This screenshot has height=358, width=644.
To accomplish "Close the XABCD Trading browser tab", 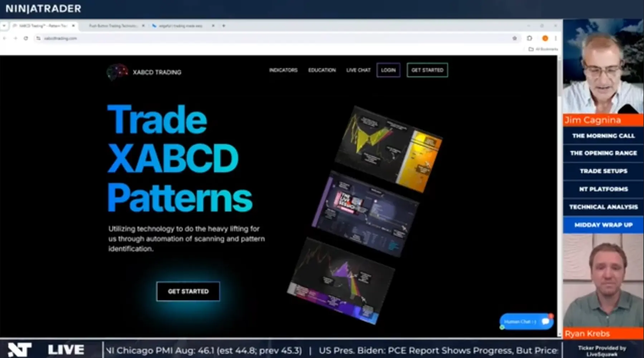I will 73,26.
